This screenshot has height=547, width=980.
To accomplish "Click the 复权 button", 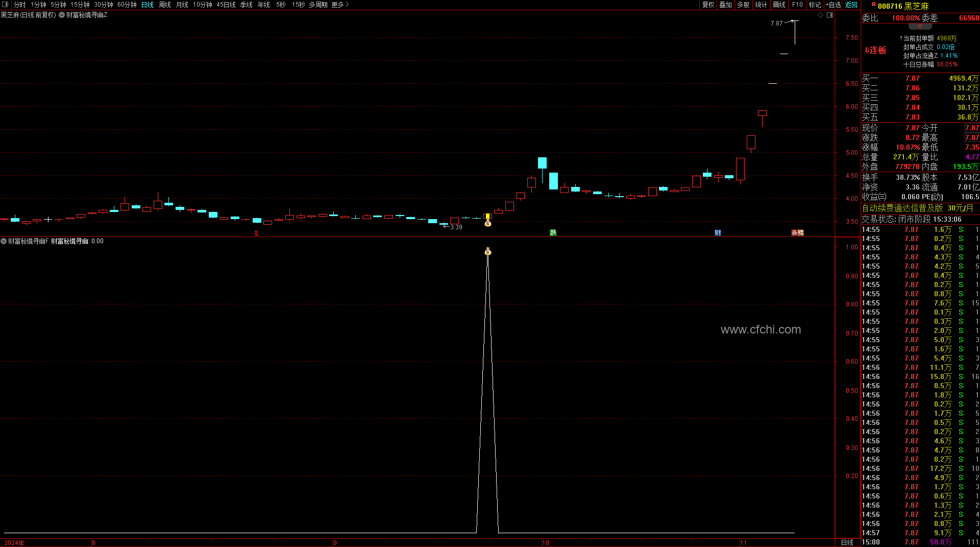I will coord(708,5).
